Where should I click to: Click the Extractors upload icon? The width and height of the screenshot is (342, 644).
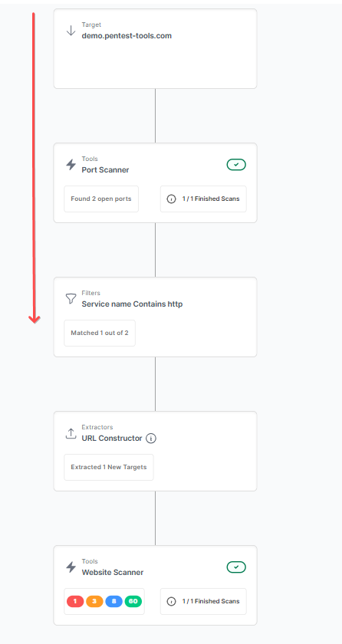click(71, 433)
